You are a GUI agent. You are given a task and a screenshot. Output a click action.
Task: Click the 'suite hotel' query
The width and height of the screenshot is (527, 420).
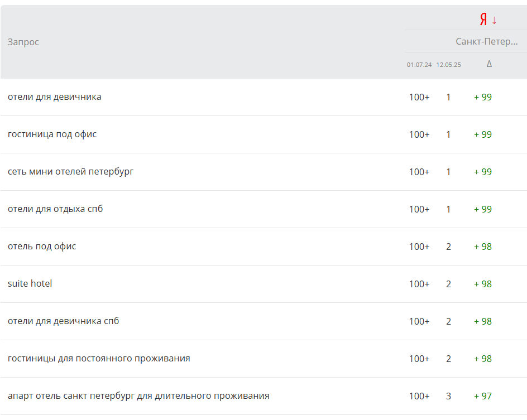click(x=30, y=284)
